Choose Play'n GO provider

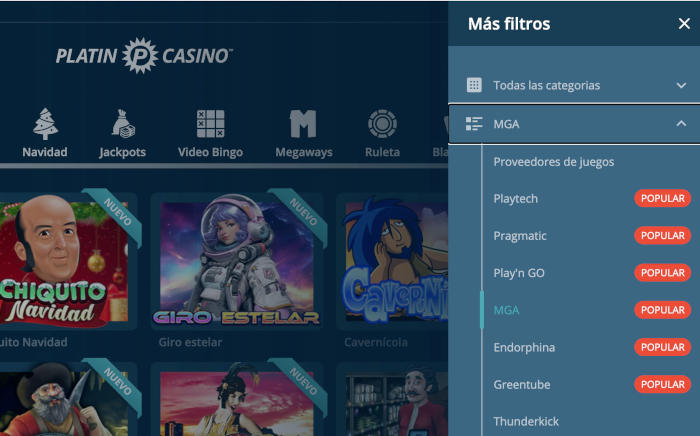tap(519, 273)
